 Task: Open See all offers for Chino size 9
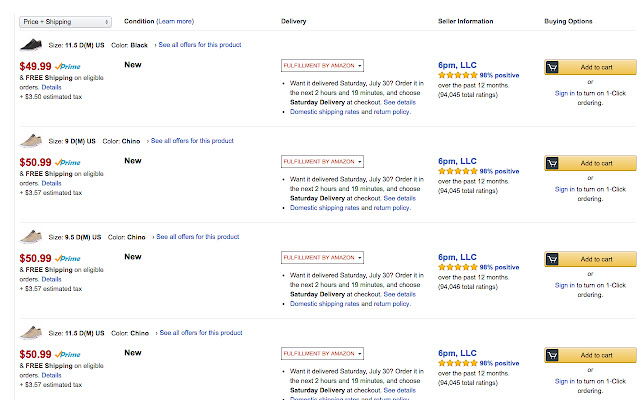[192, 140]
